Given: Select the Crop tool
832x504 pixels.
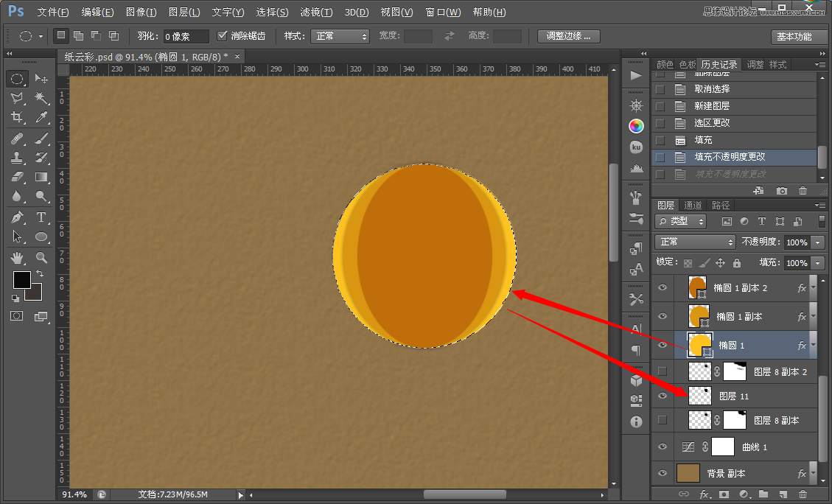Looking at the screenshot, I should [x=17, y=117].
